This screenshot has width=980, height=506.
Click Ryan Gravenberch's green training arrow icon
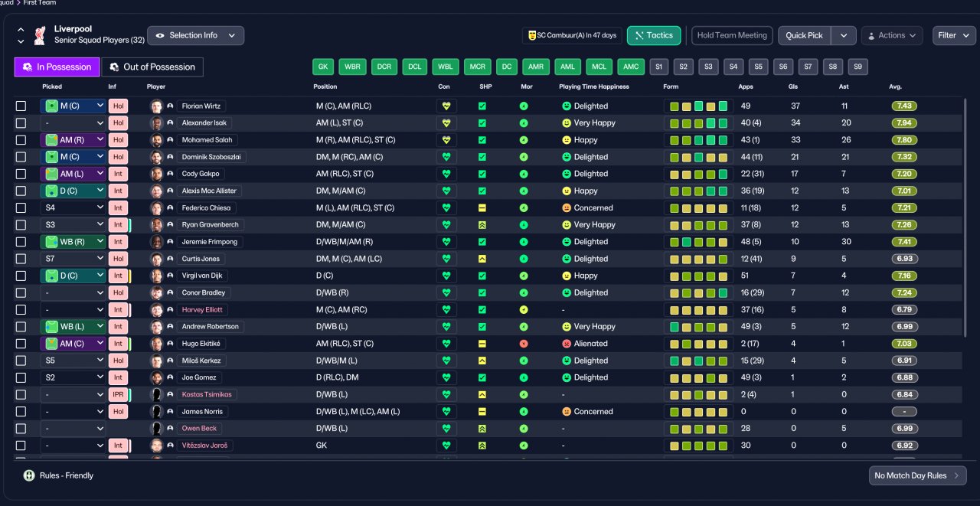coord(482,225)
